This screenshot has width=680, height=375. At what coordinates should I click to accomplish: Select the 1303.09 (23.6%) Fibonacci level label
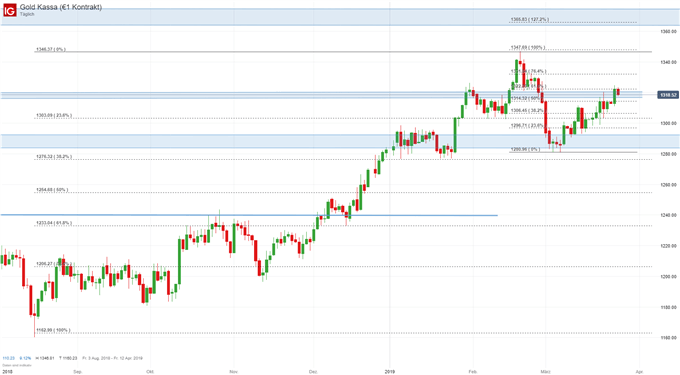coord(54,116)
